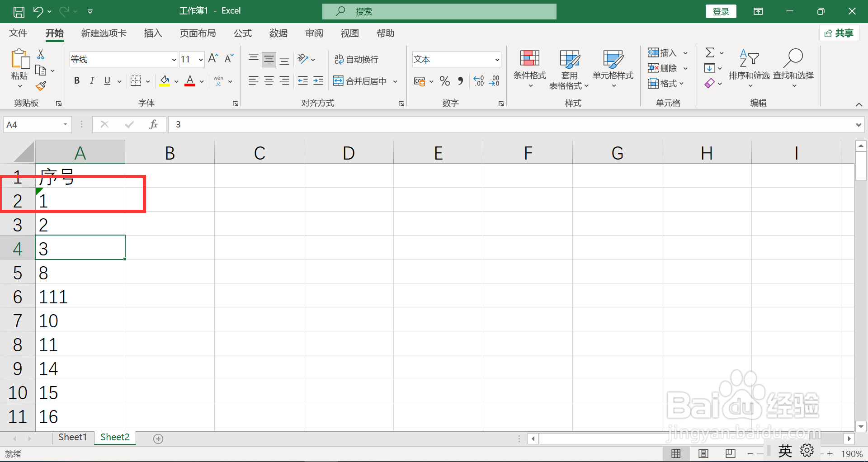The height and width of the screenshot is (462, 868).
Task: Open the orientation text angle tool
Action: click(303, 59)
